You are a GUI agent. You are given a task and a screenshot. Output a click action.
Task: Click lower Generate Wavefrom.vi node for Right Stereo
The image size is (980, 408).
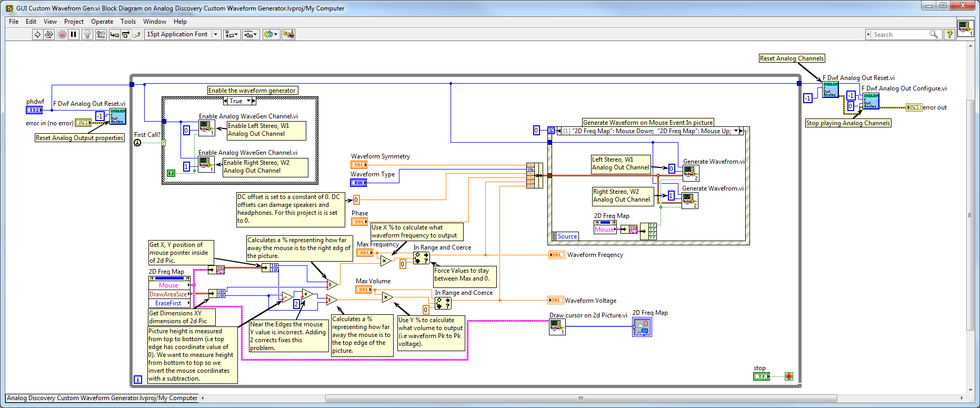tap(690, 201)
